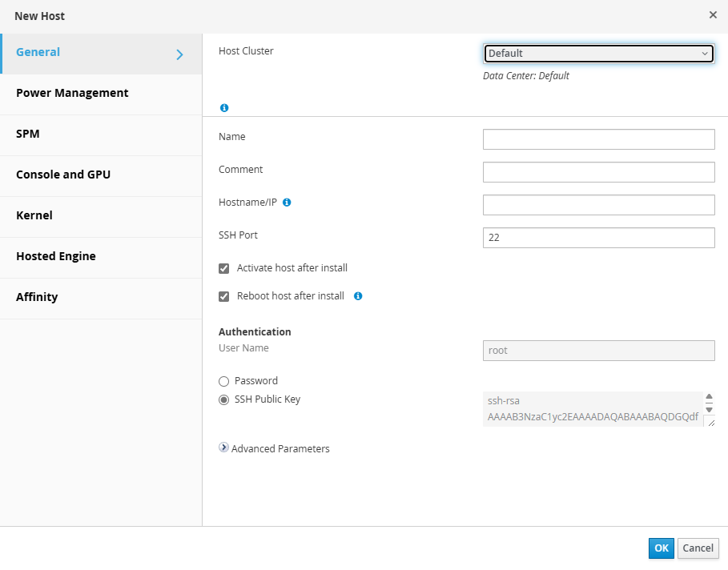The width and height of the screenshot is (728, 570).
Task: Click the info icon next to Hostname/IP
Action: (x=286, y=203)
